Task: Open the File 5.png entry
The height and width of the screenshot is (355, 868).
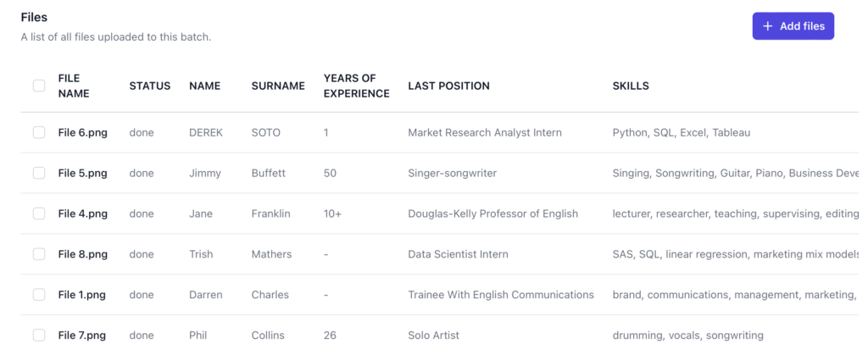Action: 82,173
